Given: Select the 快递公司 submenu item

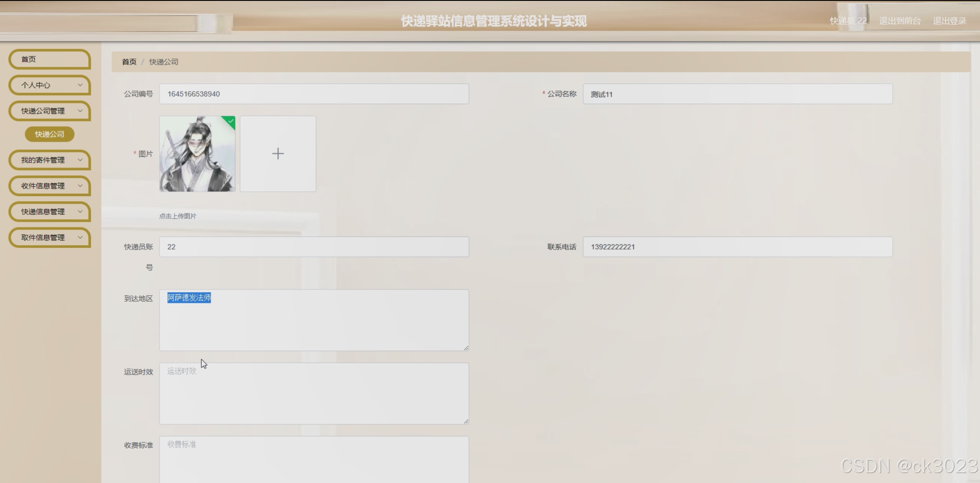Looking at the screenshot, I should 49,134.
